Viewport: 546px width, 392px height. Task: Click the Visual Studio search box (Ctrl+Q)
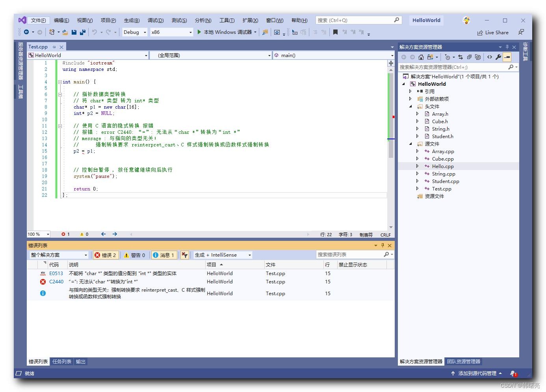[x=358, y=20]
